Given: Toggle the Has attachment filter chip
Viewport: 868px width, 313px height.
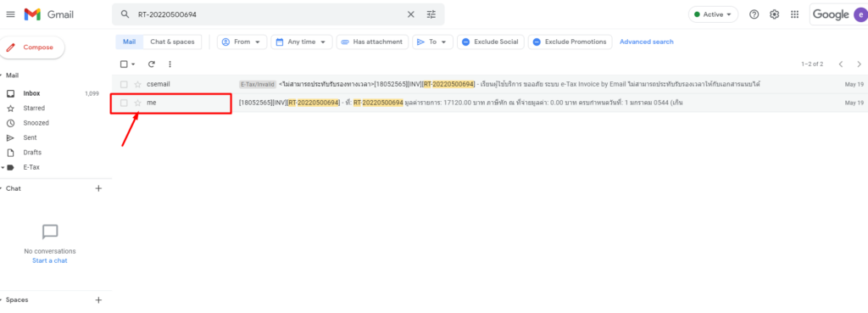Looking at the screenshot, I should coord(372,42).
